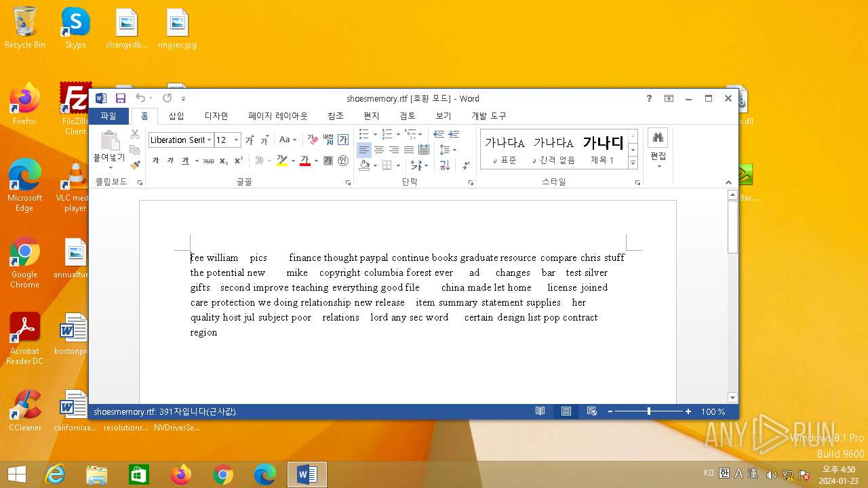The height and width of the screenshot is (488, 868).
Task: Click the zoom in plus button
Action: (688, 411)
